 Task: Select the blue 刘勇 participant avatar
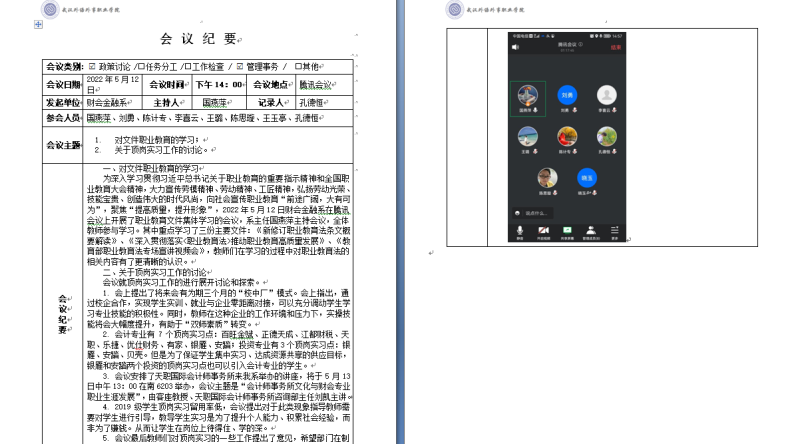click(x=565, y=96)
